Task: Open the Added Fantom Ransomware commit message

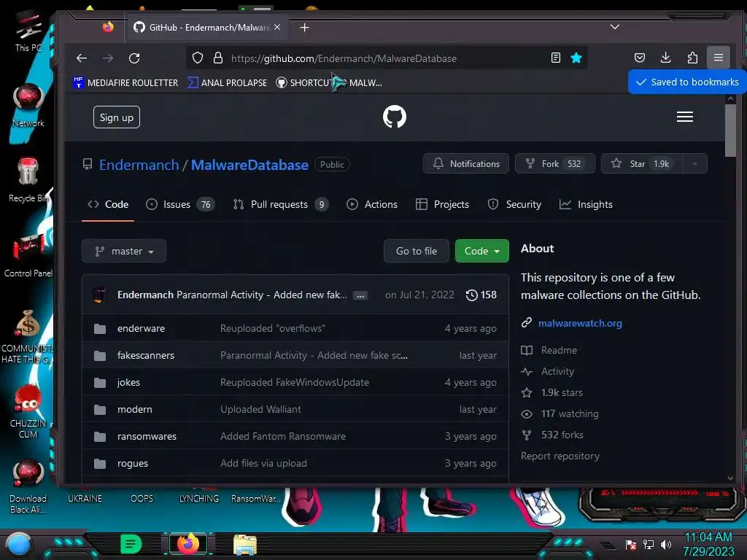Action: (x=283, y=436)
